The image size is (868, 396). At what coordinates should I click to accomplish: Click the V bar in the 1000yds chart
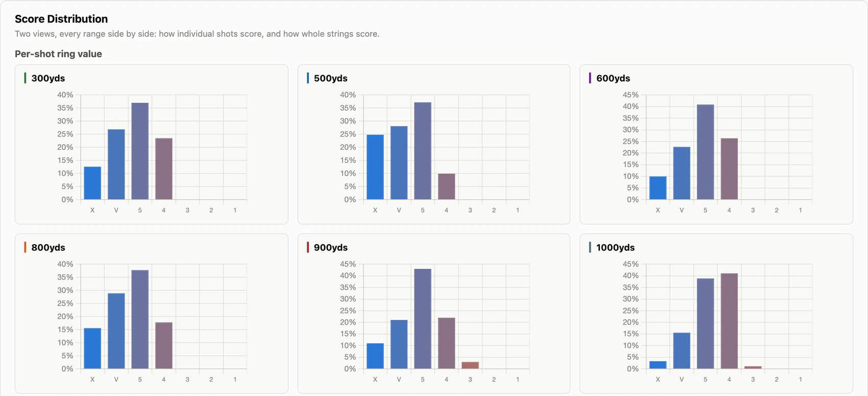[x=682, y=351]
